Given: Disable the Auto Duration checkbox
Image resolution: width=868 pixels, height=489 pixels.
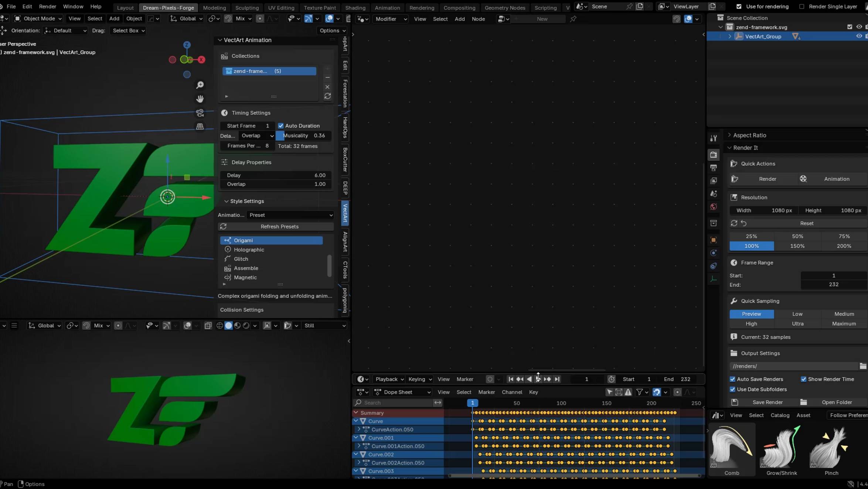Looking at the screenshot, I should [281, 126].
